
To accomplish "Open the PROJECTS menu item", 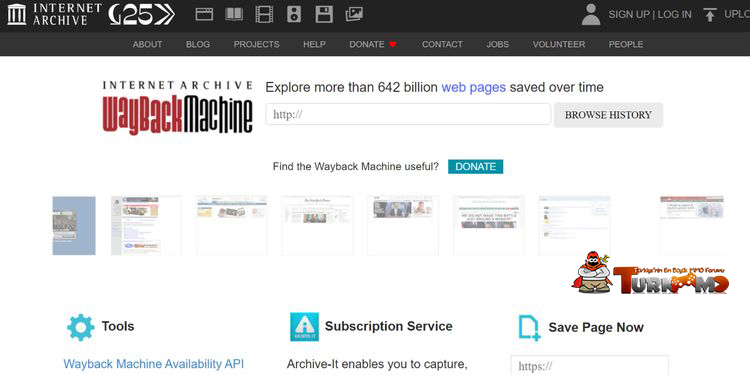I will click(x=256, y=44).
